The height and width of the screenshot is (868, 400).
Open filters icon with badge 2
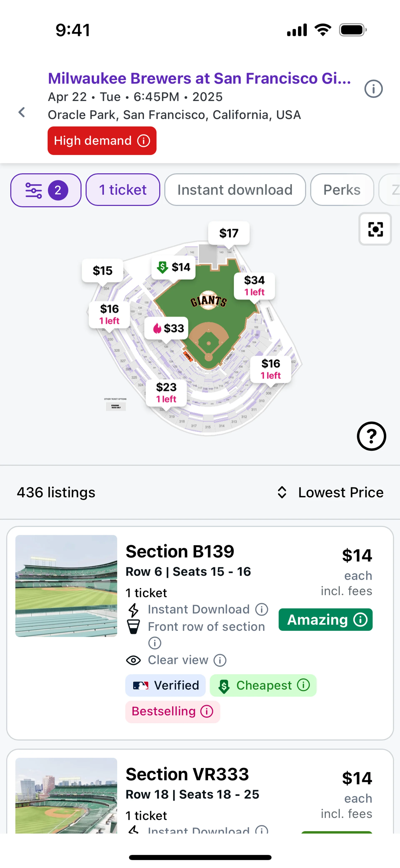(x=46, y=190)
